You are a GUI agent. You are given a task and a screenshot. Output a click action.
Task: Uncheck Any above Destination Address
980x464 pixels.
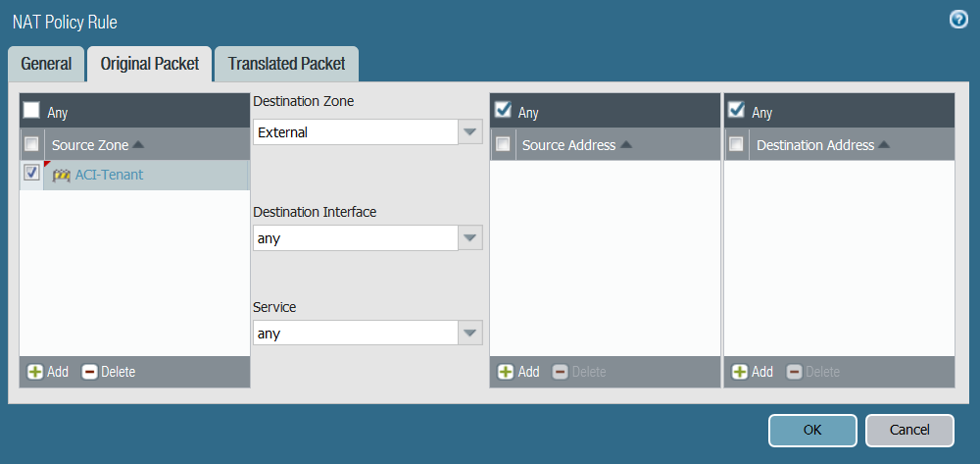[x=737, y=110]
